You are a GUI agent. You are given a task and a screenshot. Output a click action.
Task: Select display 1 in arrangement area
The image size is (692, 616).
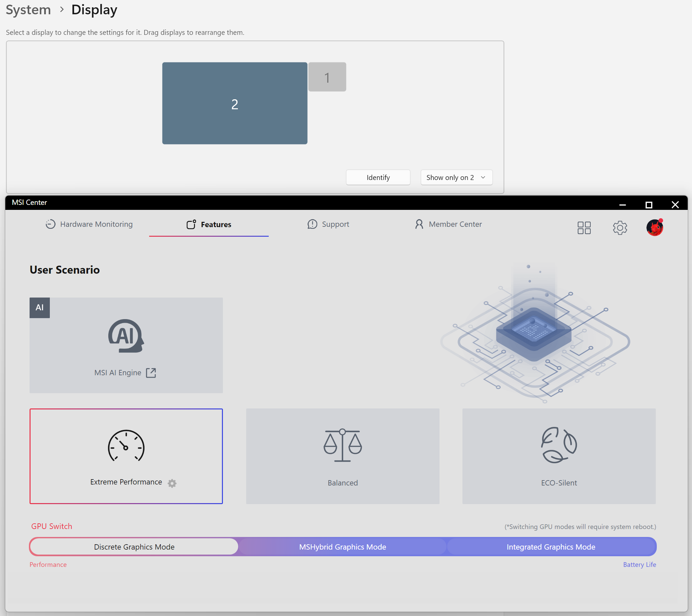click(x=327, y=77)
